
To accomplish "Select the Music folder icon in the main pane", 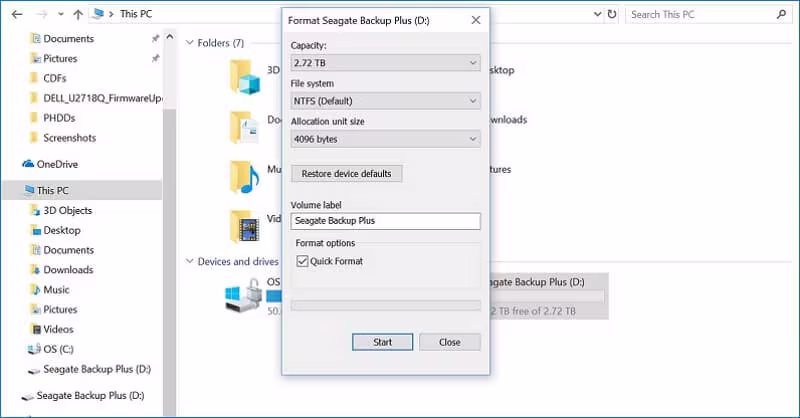I will coord(244,177).
